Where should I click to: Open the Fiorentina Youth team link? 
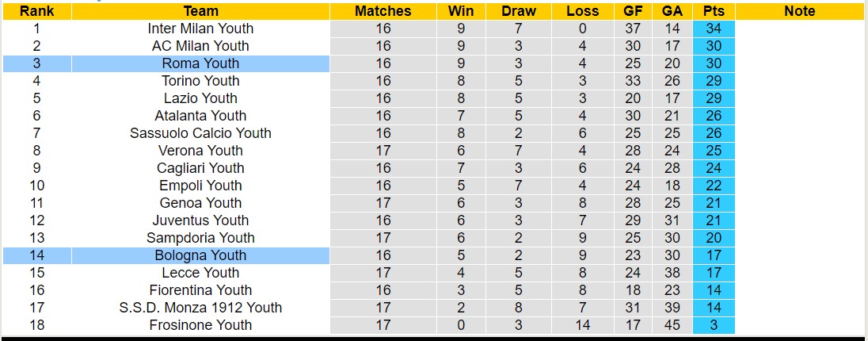point(200,290)
